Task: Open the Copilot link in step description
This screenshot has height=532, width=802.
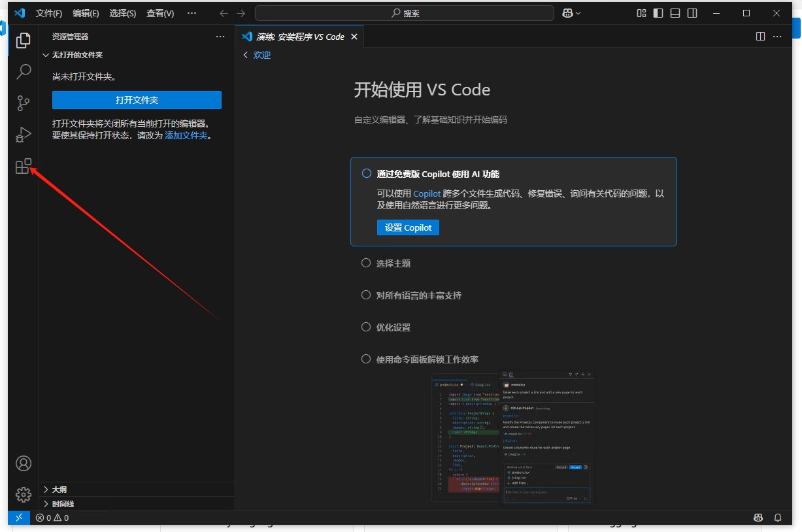Action: 427,193
